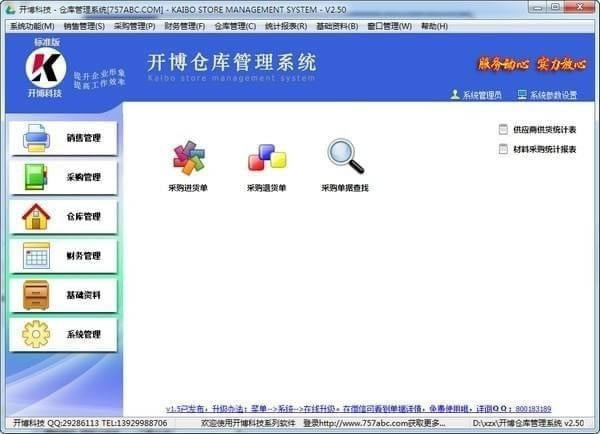Open the 销售管理 printer icon in sidebar

tap(36, 138)
